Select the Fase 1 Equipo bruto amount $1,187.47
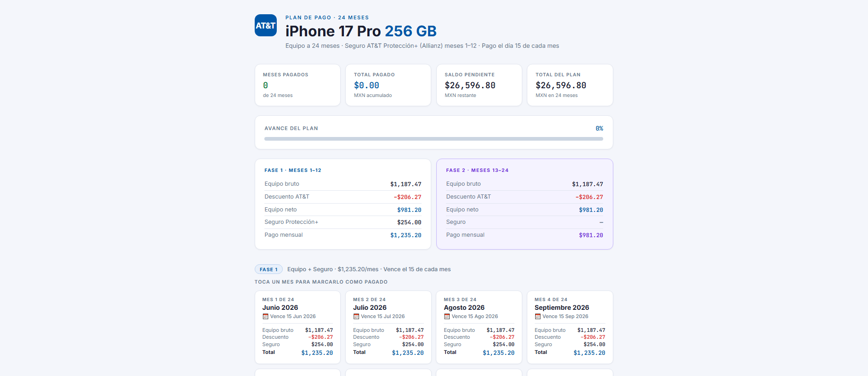 tap(406, 184)
